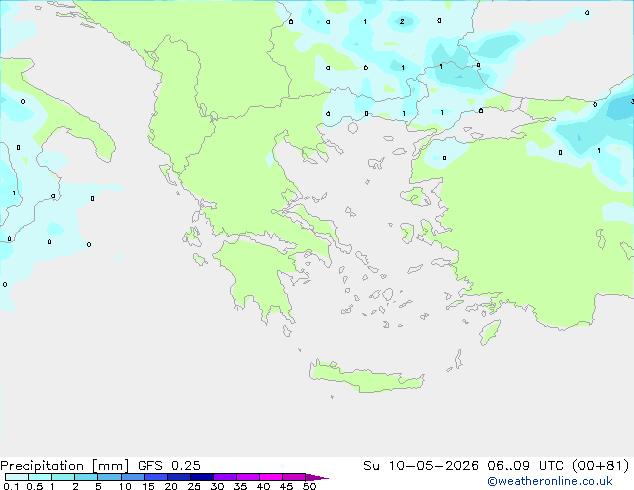Click the '50' legend scale label
This screenshot has height=490, width=634.
click(310, 486)
